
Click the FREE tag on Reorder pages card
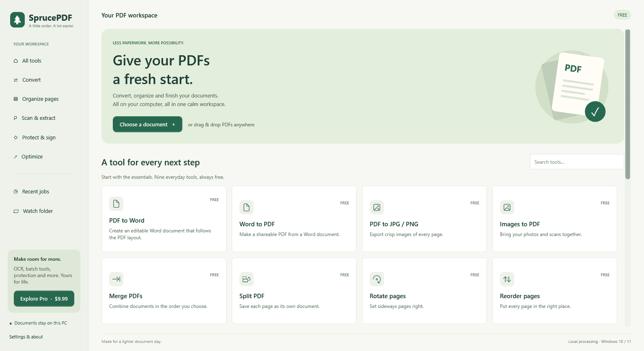[605, 275]
